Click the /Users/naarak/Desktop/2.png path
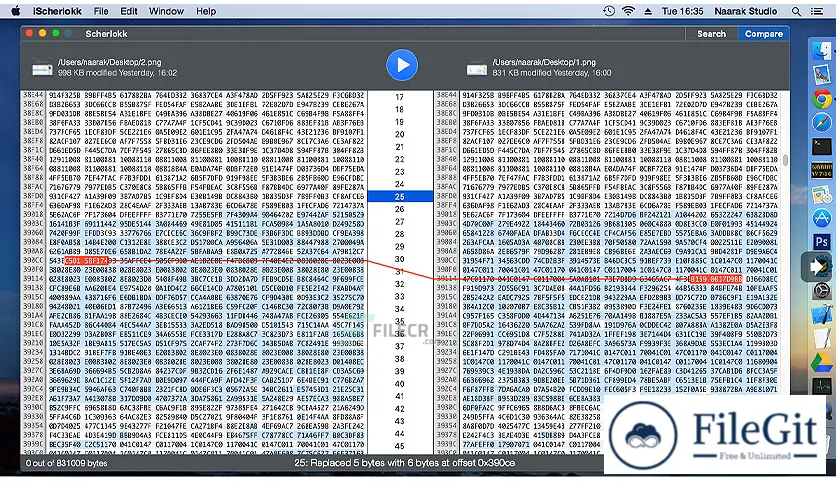This screenshot has height=484, width=836. click(x=109, y=62)
